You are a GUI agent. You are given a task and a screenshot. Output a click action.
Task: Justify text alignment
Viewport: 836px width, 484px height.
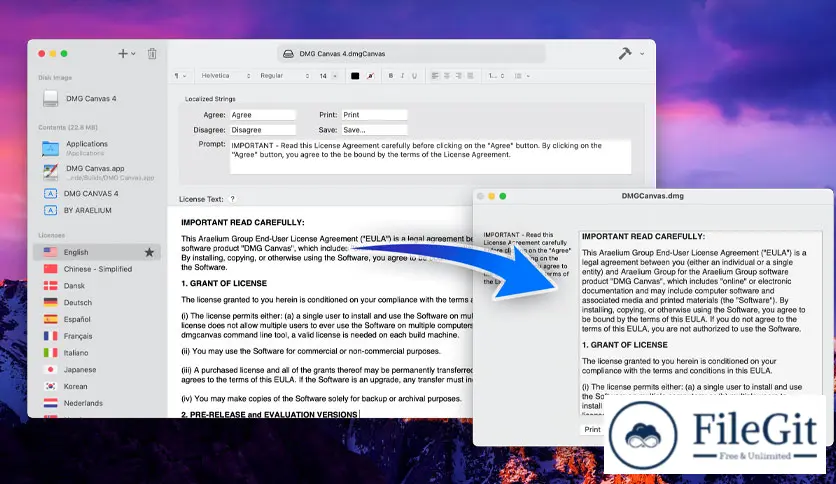[470, 76]
